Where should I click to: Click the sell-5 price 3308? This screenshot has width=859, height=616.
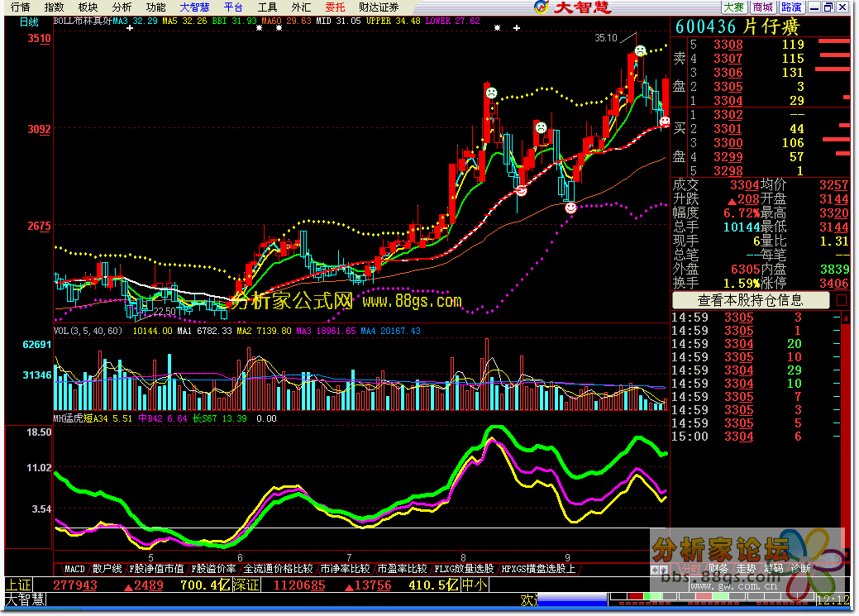click(x=728, y=45)
